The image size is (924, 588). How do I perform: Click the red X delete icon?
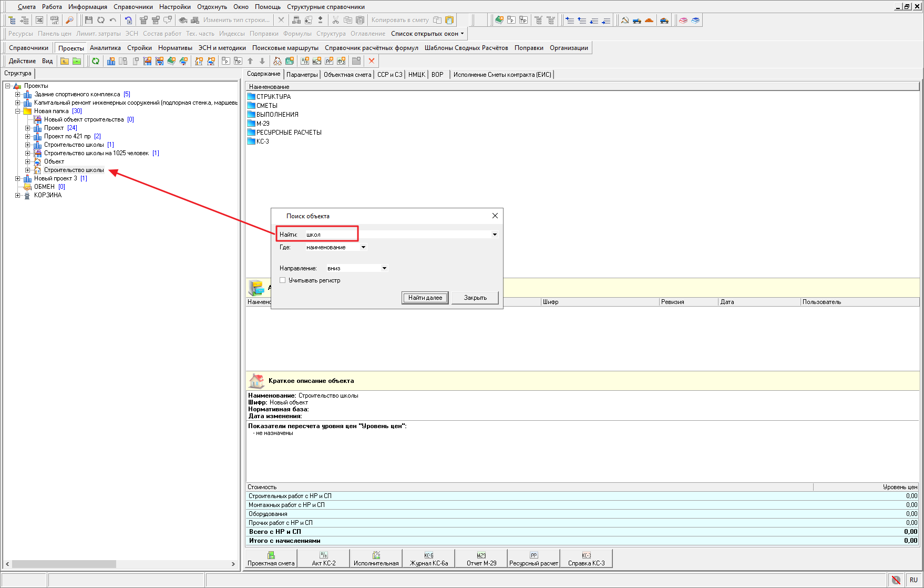[372, 61]
